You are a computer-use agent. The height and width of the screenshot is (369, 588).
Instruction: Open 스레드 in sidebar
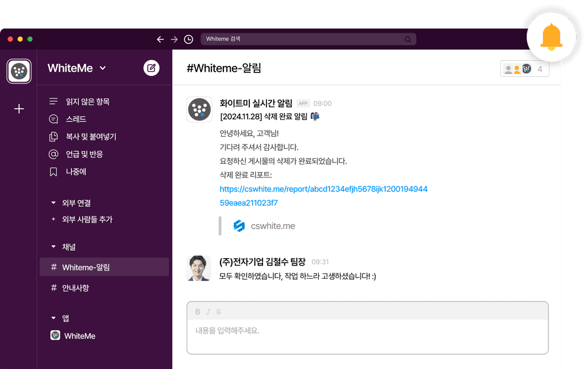68,119
